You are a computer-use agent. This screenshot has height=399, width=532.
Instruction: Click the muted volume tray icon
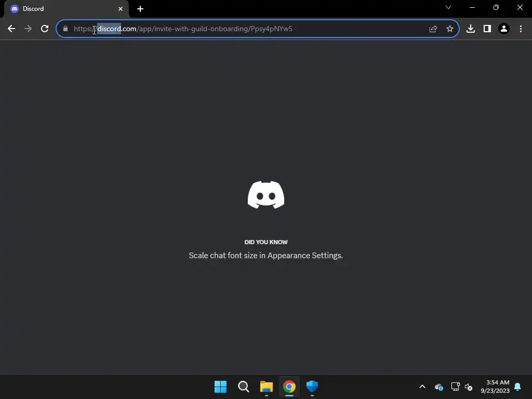tap(469, 387)
